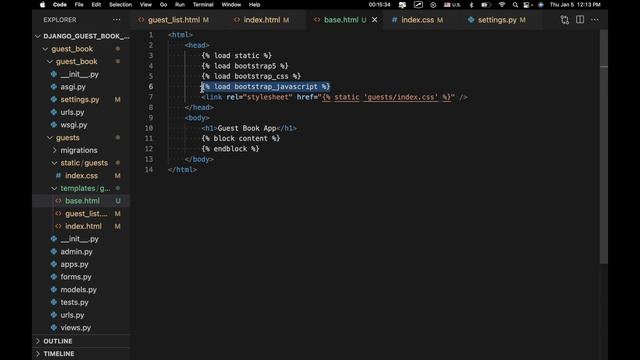Viewport: 640px width, 360px height.
Task: Open Control Center in menu bar
Action: coord(527,5)
